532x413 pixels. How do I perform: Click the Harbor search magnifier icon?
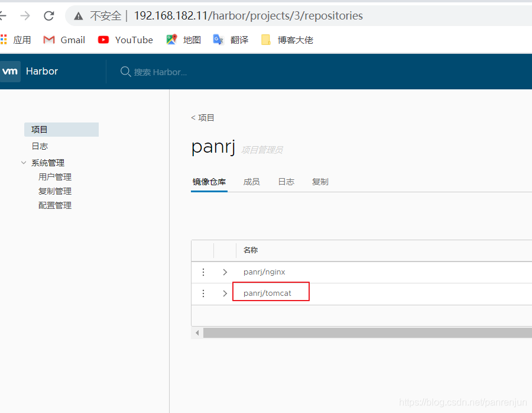(125, 72)
